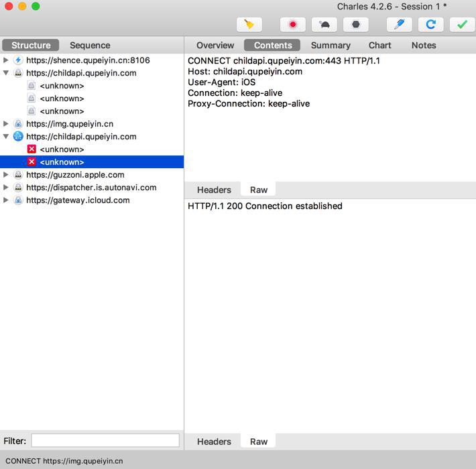
Task: Select the highlighted <unknown> failed request
Action: point(92,161)
